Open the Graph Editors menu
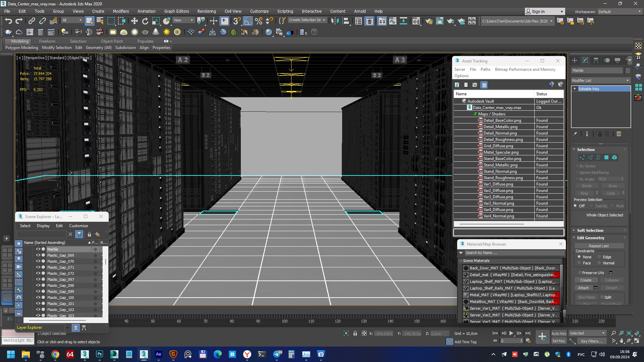 point(176,11)
